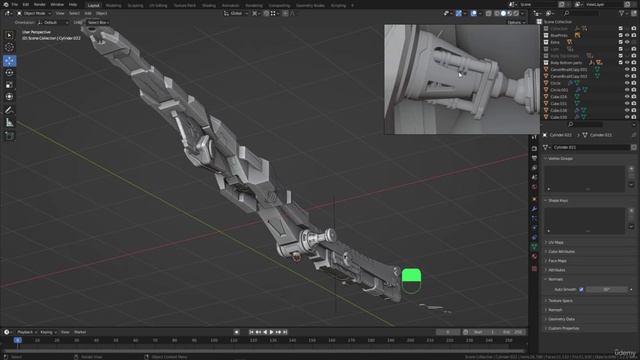Switch viewport to Rendered shading
The image size is (640, 360).
pyautogui.click(x=516, y=13)
